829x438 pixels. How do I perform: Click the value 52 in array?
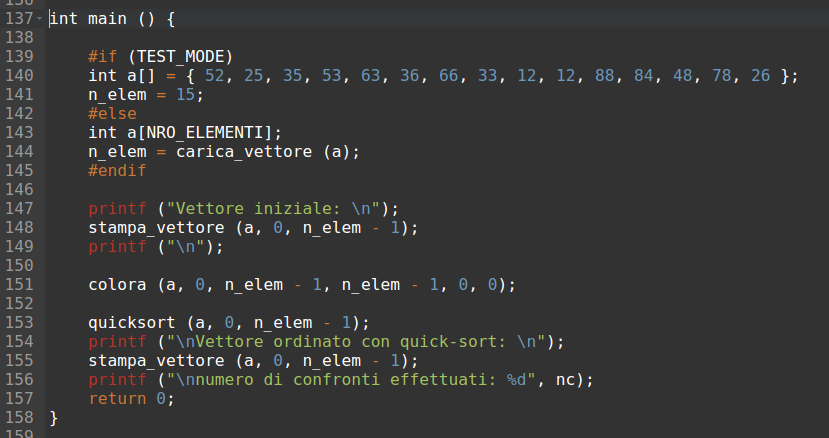pos(215,76)
